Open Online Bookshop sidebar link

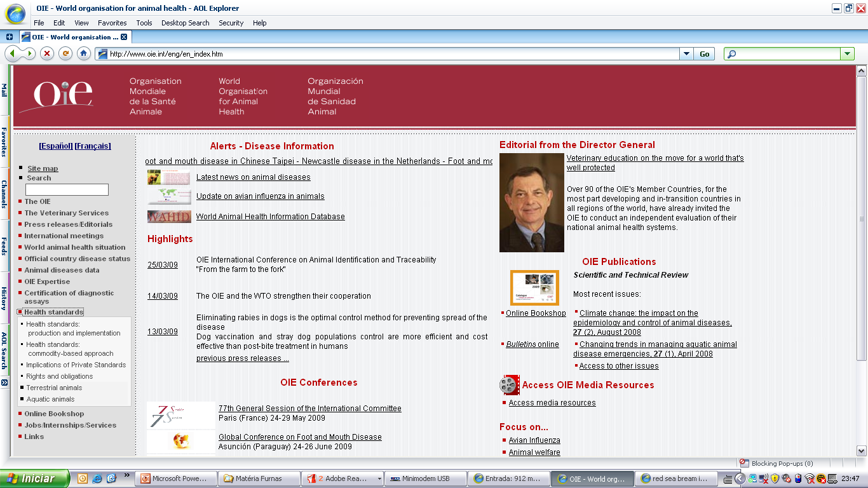click(x=54, y=414)
